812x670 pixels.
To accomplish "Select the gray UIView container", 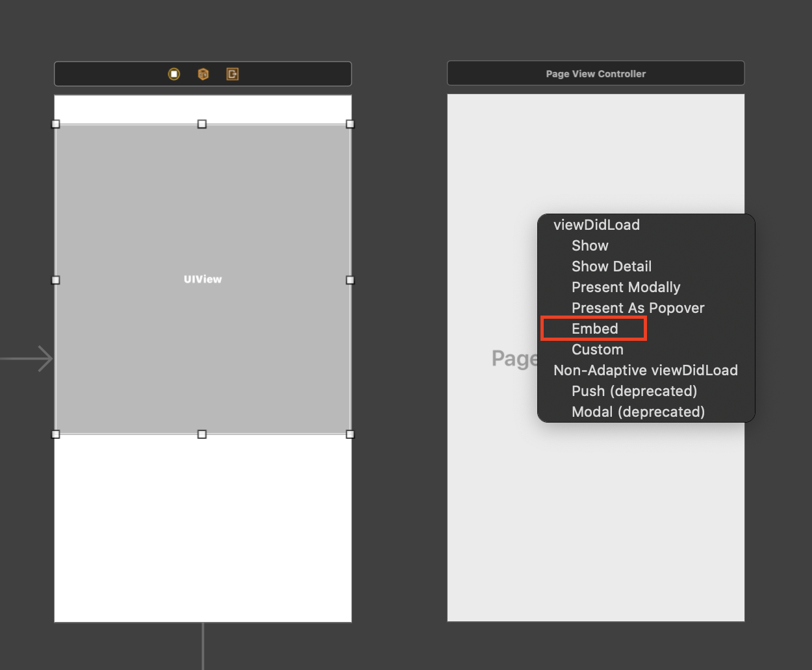I will click(x=203, y=279).
